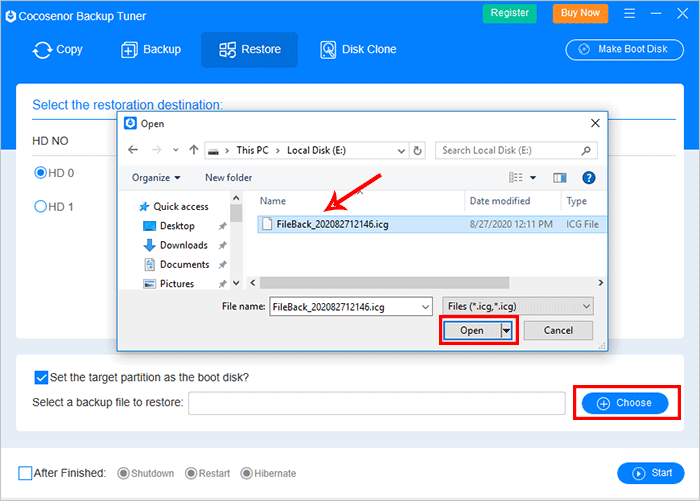This screenshot has width=700, height=501.
Task: Choose the Restart radio option
Action: pos(191,473)
